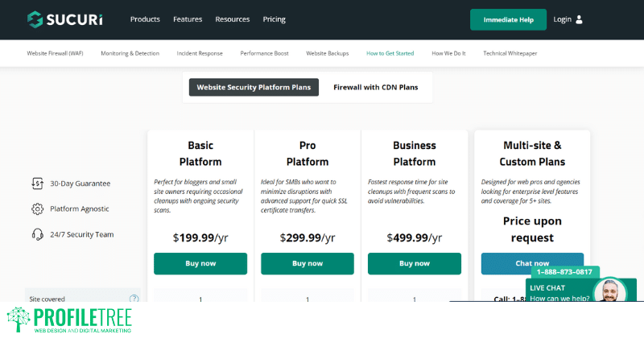This screenshot has width=644, height=359.
Task: Click the live chat agent avatar
Action: [610, 291]
